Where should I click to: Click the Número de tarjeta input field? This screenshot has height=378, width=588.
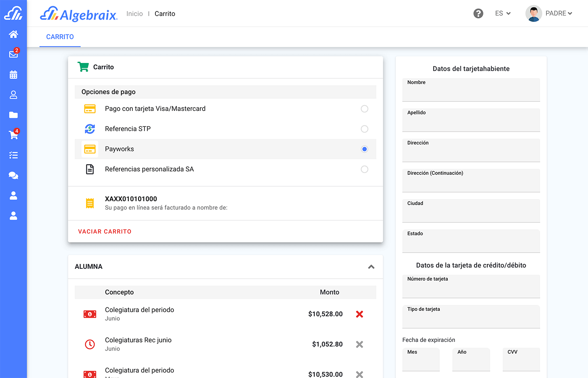[x=471, y=288]
